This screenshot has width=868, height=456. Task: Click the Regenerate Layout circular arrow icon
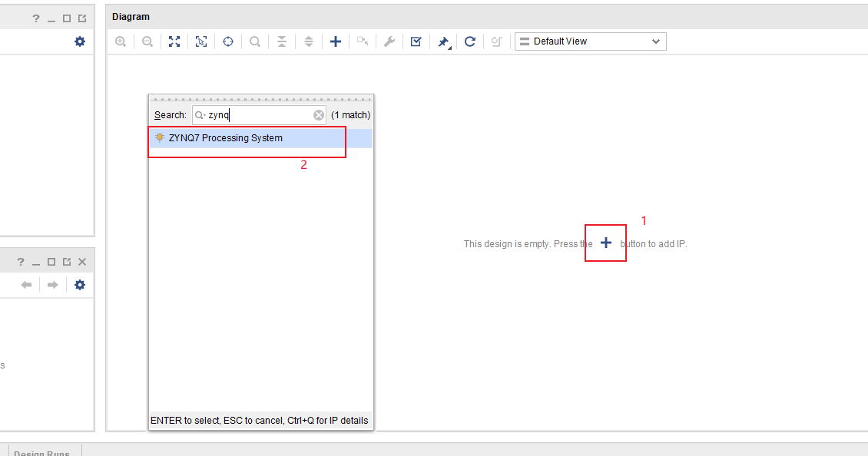pos(470,41)
